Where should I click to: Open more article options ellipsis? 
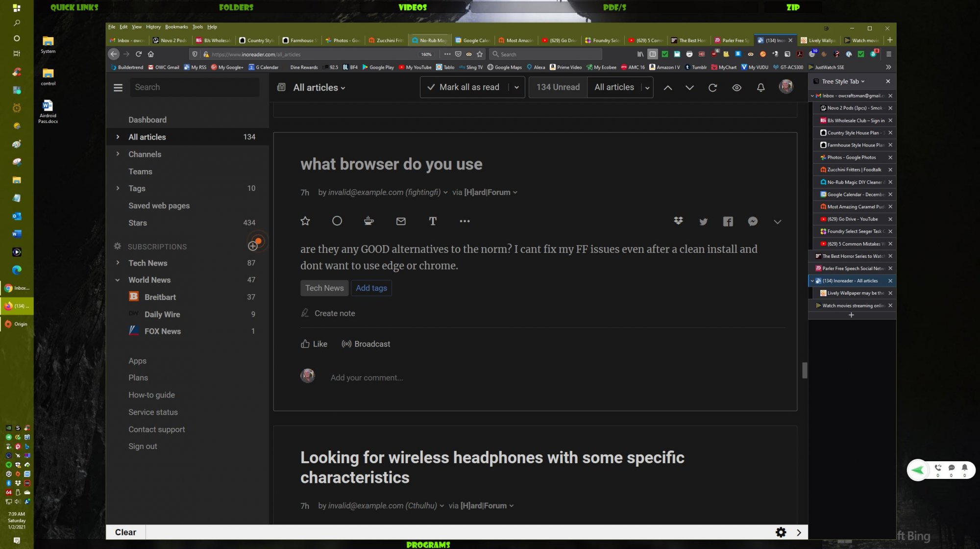click(x=465, y=221)
